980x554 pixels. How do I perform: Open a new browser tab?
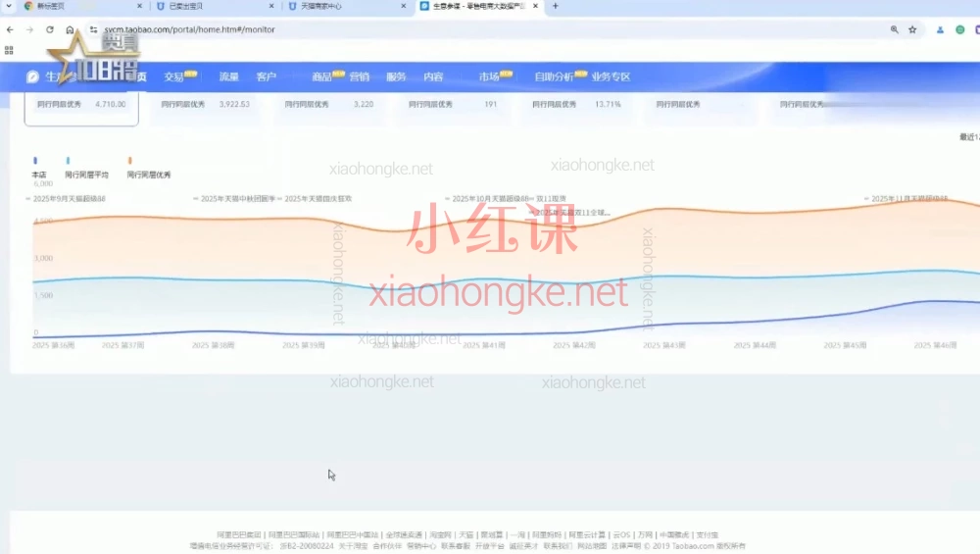coord(555,6)
